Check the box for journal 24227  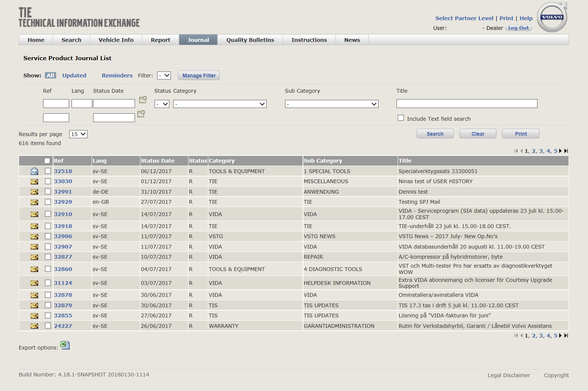tap(48, 326)
